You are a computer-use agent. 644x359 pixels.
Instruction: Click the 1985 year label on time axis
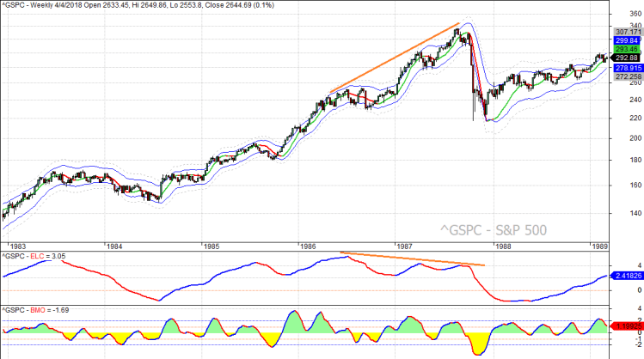point(212,246)
